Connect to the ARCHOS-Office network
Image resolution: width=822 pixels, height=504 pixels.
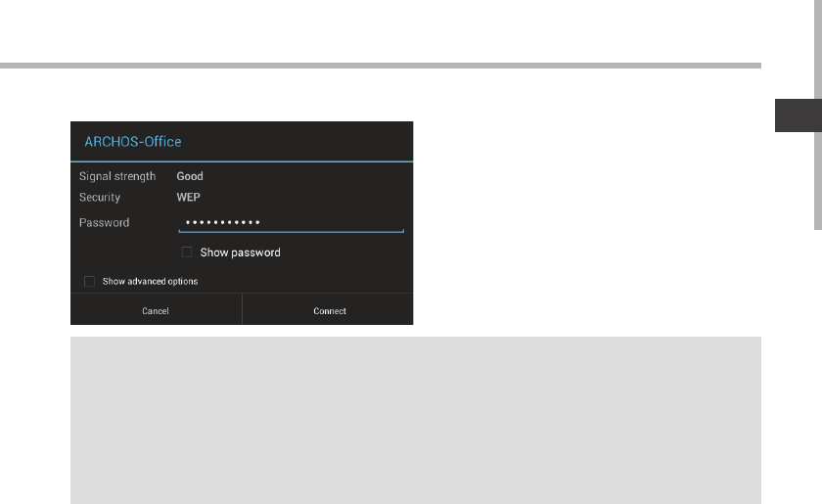coord(328,309)
